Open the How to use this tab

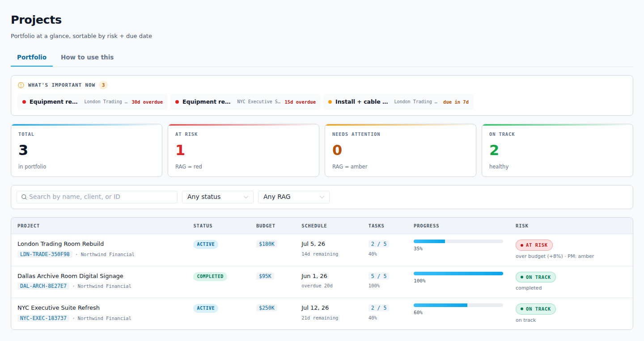tap(87, 57)
